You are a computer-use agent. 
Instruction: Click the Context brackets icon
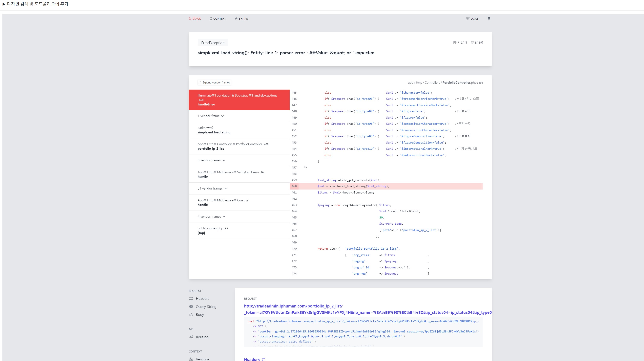(211, 18)
